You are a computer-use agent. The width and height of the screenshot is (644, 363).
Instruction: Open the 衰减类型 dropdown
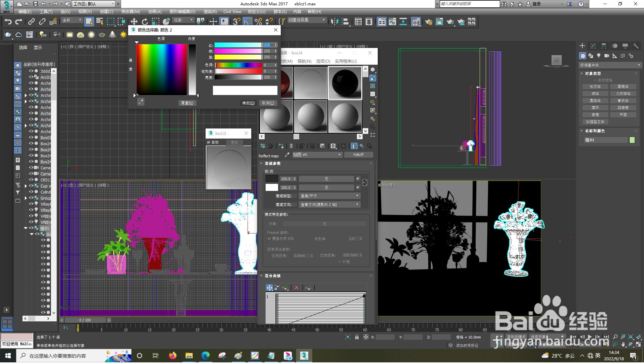click(x=329, y=196)
